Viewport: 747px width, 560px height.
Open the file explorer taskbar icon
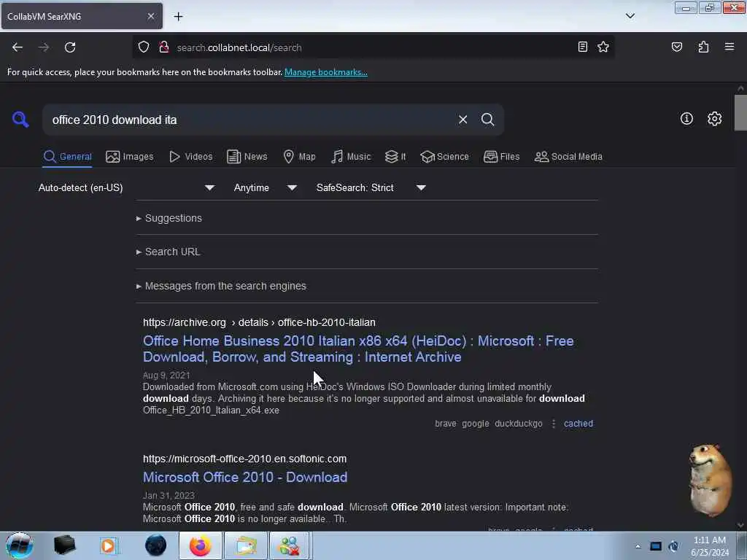point(246,545)
